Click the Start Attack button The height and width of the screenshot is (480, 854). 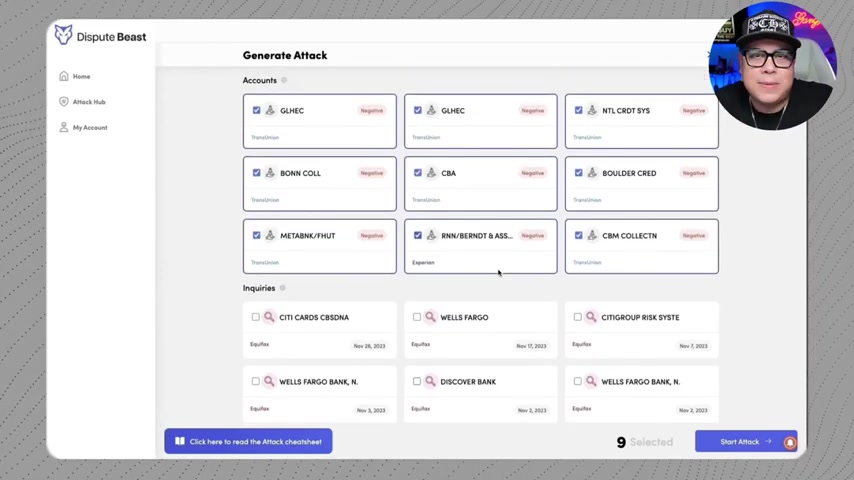(x=746, y=441)
